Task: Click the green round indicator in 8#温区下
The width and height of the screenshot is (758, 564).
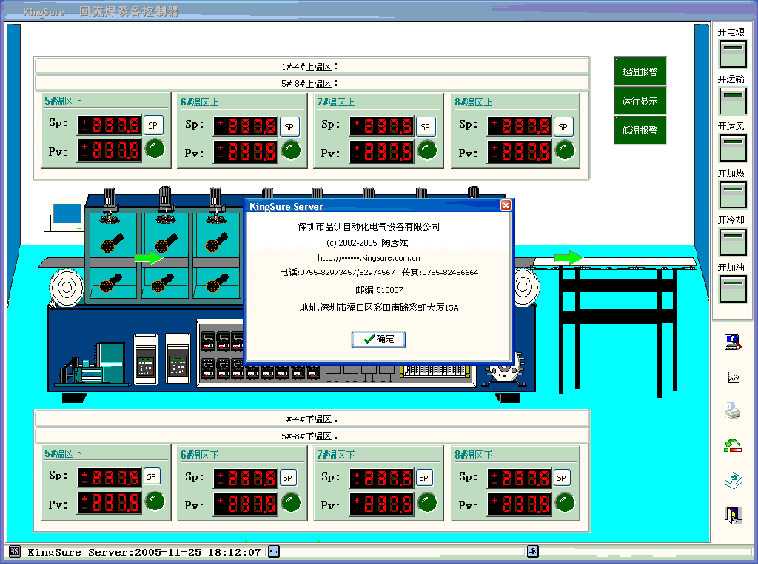Action: pyautogui.click(x=565, y=503)
